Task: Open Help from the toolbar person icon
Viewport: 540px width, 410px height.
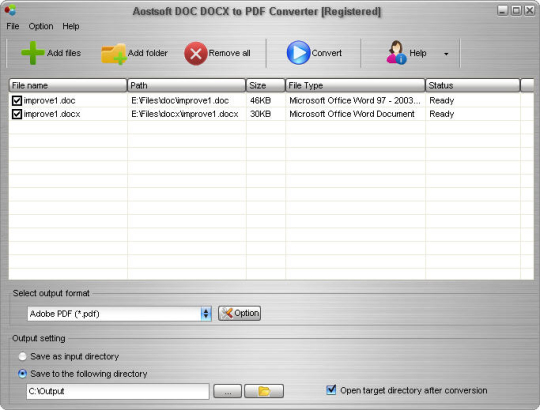Action: pos(396,52)
